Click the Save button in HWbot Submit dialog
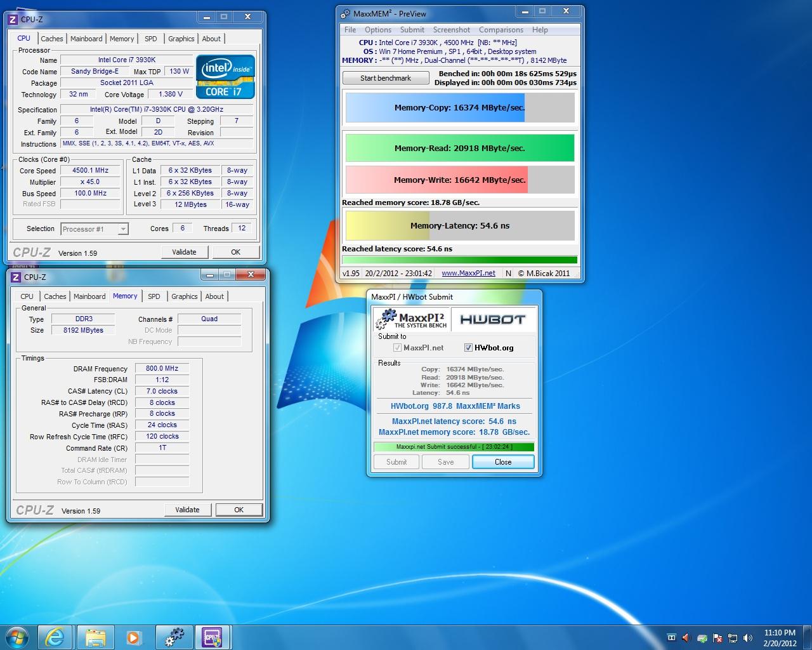 tap(446, 462)
